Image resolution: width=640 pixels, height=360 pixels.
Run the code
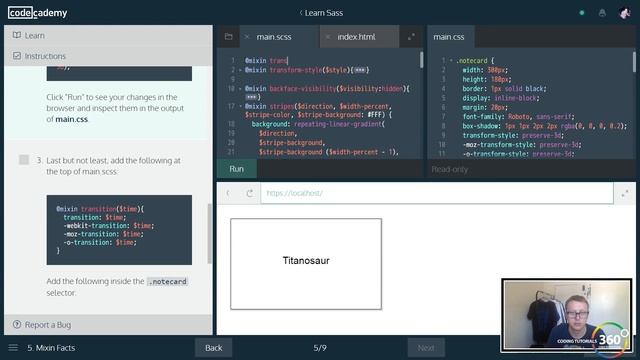(237, 169)
